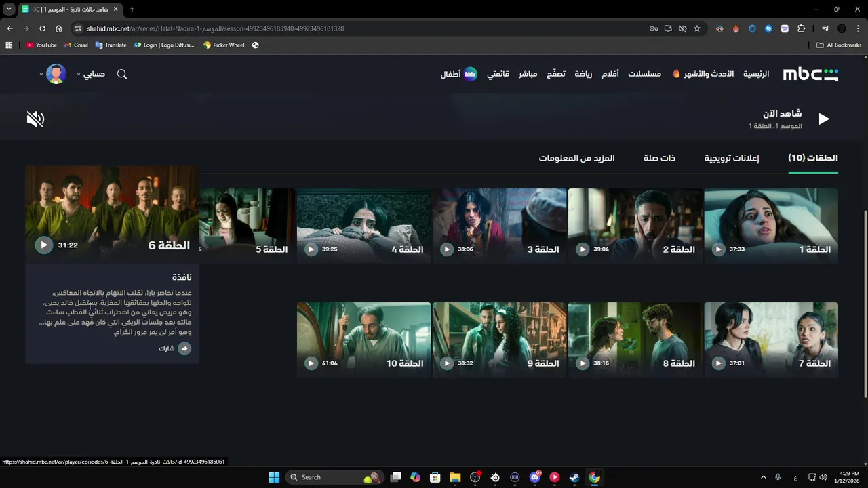Image resolution: width=868 pixels, height=488 pixels.
Task: Play الحلقة 1 via its play icon
Action: pos(718,249)
